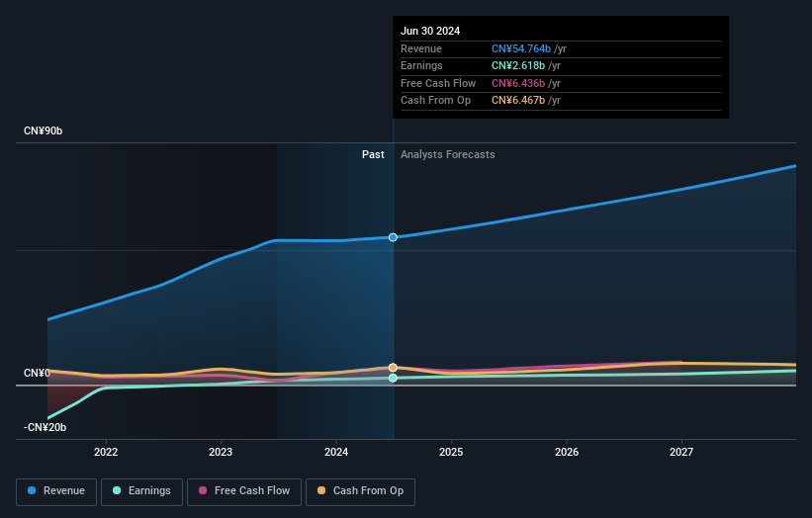Viewport: 812px width, 518px height.
Task: Click the Cash From Op label in tooltip
Action: [x=435, y=101]
